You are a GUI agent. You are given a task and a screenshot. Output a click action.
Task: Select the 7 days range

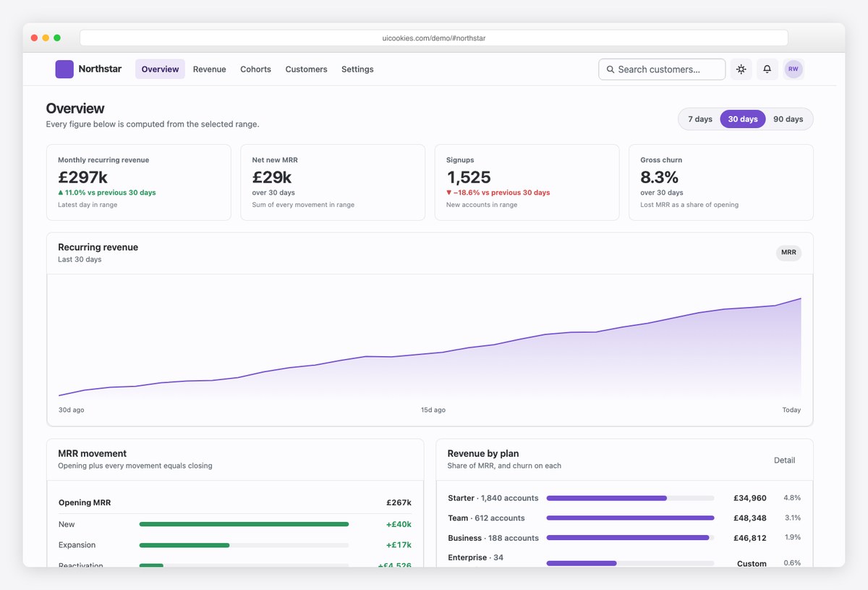pos(700,119)
